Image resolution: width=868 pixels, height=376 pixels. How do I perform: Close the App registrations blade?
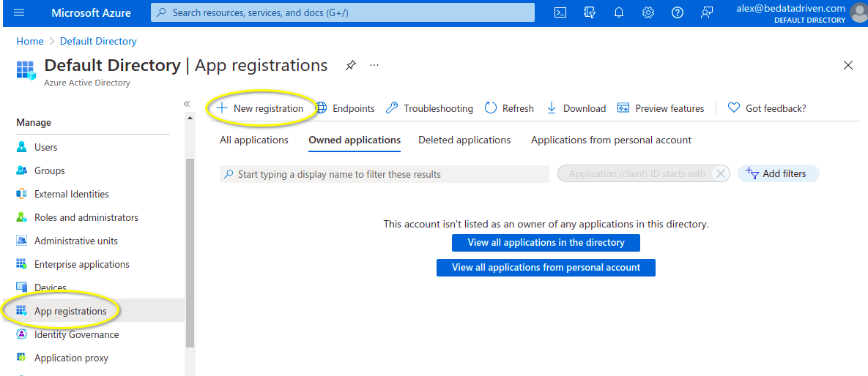tap(847, 65)
